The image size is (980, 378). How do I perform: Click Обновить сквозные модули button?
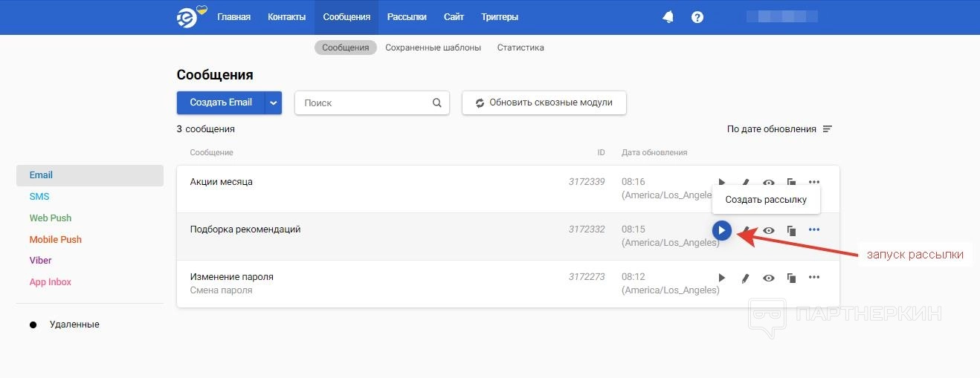[x=544, y=103]
